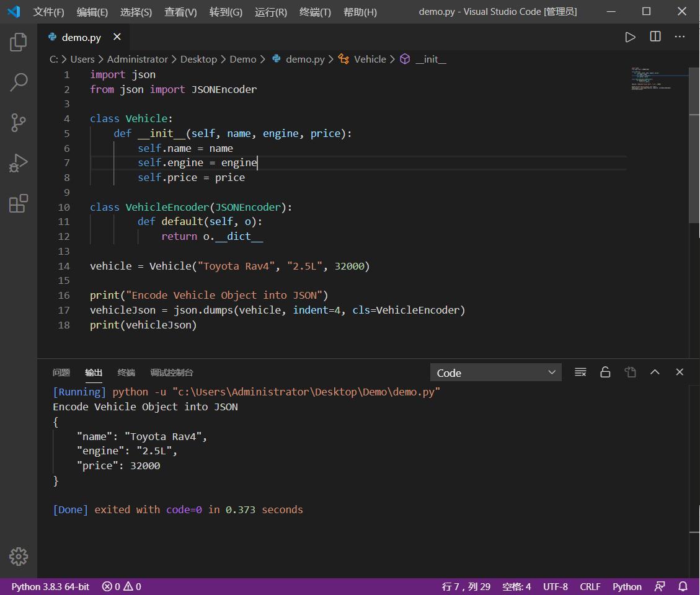
Task: Open the output channel dropdown showing Code
Action: pyautogui.click(x=495, y=372)
